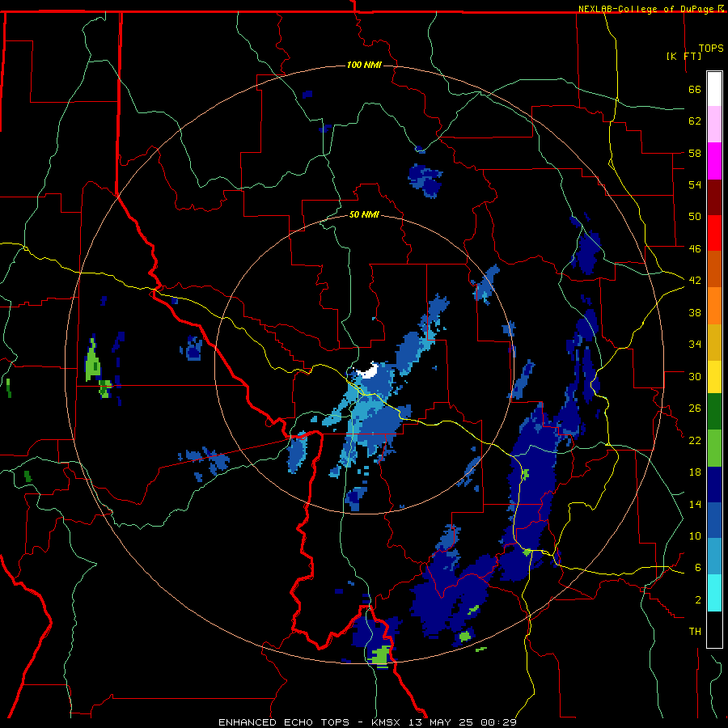The image size is (728, 728).
Task: Click the 50 NMI range ring label
Action: point(364,214)
